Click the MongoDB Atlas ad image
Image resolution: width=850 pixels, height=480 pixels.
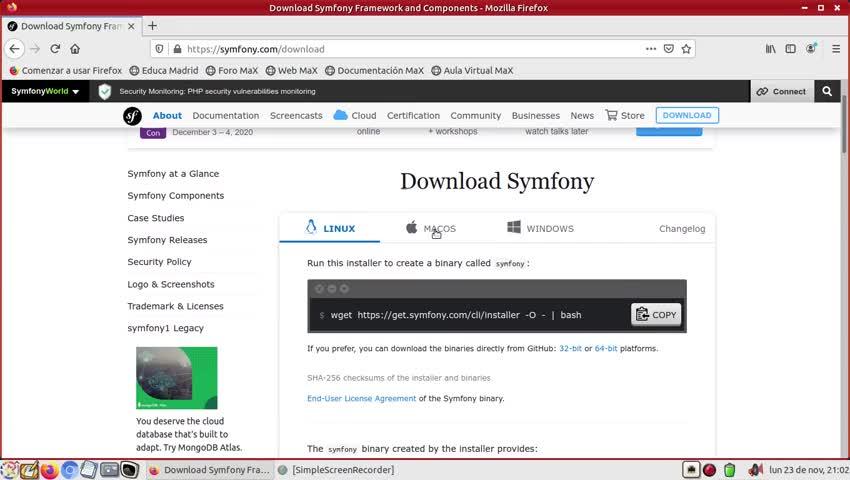(177, 378)
